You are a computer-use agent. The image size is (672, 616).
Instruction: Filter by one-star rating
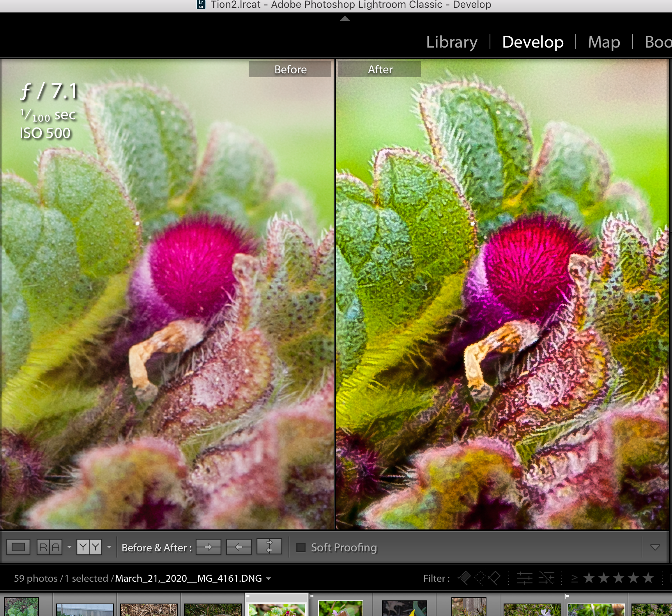point(589,578)
